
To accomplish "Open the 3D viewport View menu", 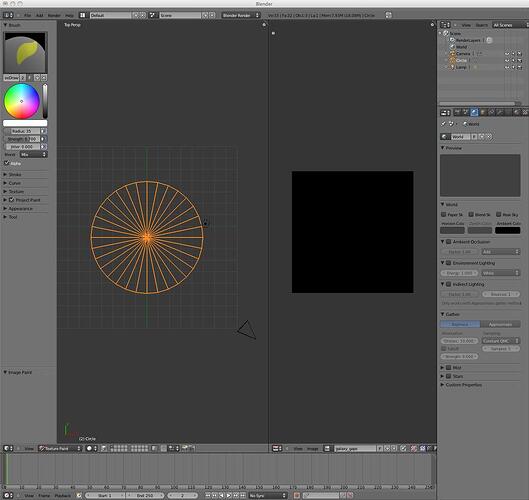I will [29, 449].
